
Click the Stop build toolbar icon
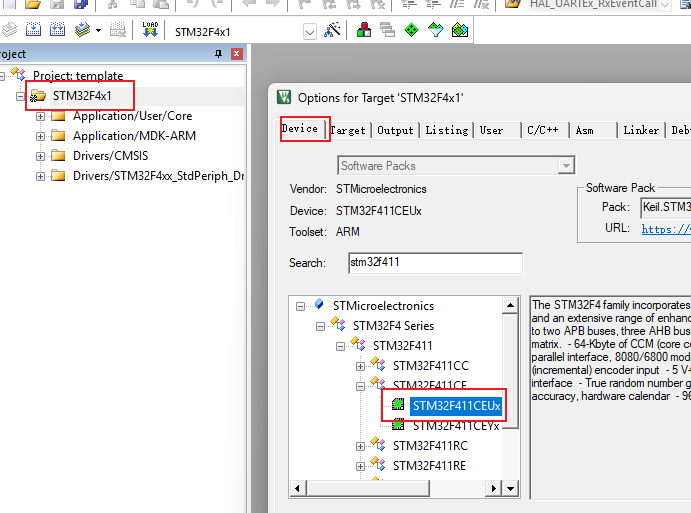[x=118, y=30]
